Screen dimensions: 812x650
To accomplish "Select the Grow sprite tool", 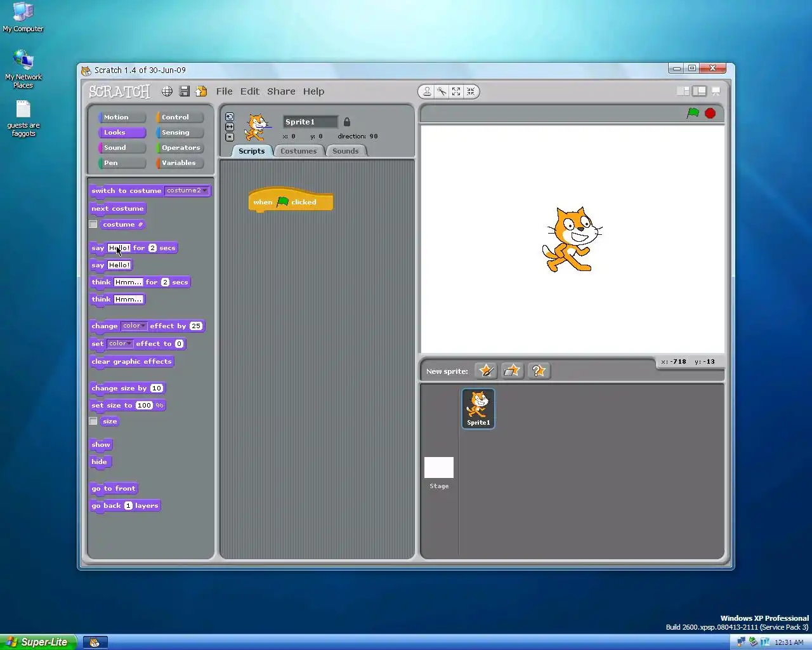I will pos(456,91).
